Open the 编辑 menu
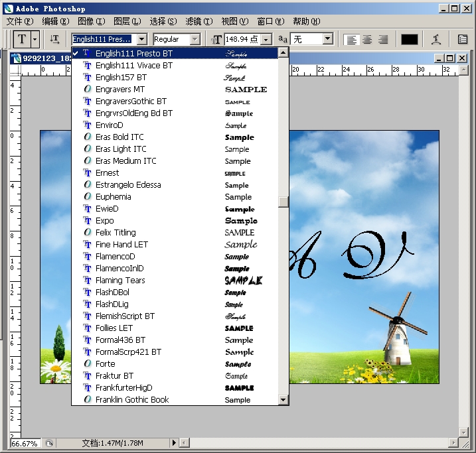Image resolution: width=476 pixels, height=453 pixels. click(x=56, y=21)
